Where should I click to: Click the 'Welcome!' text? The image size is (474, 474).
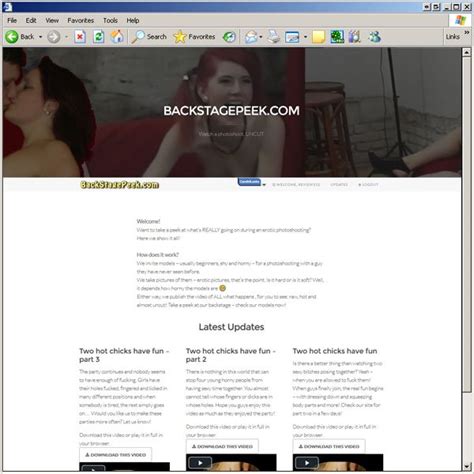(x=148, y=221)
